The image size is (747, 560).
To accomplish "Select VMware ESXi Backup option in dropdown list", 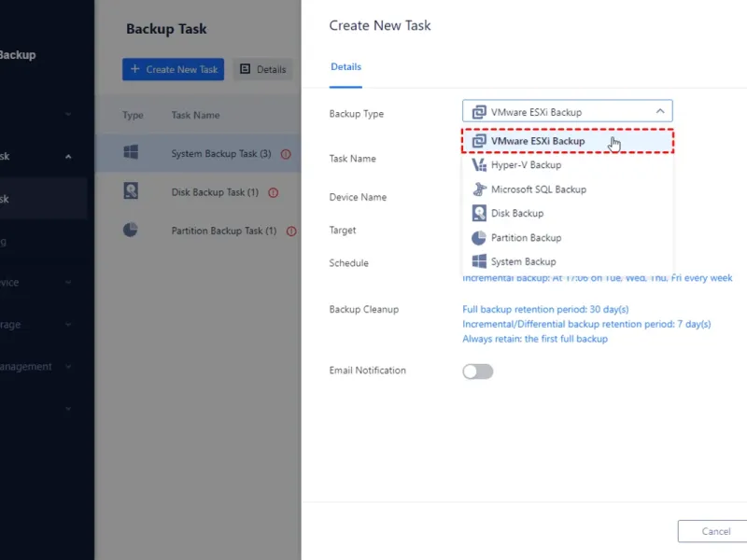I will click(567, 141).
